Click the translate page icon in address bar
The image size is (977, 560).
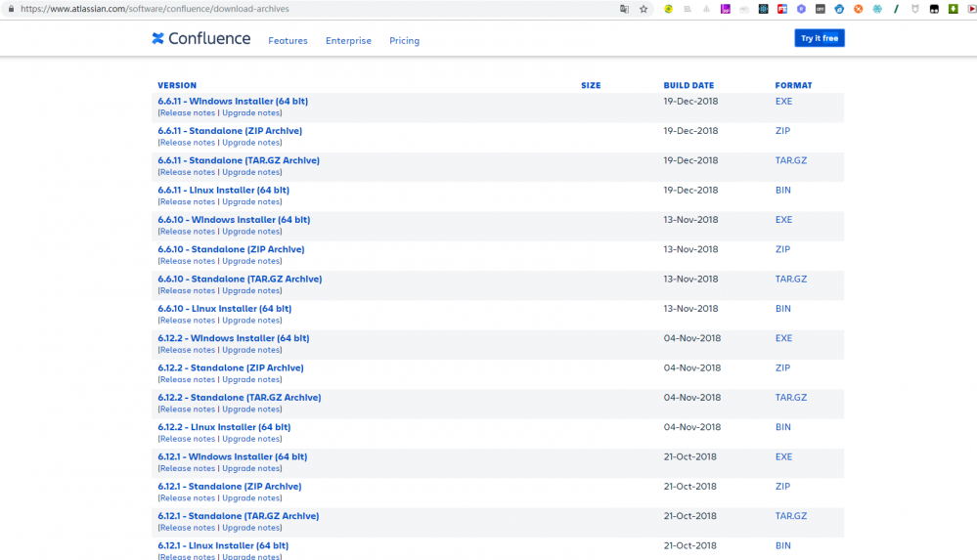624,9
